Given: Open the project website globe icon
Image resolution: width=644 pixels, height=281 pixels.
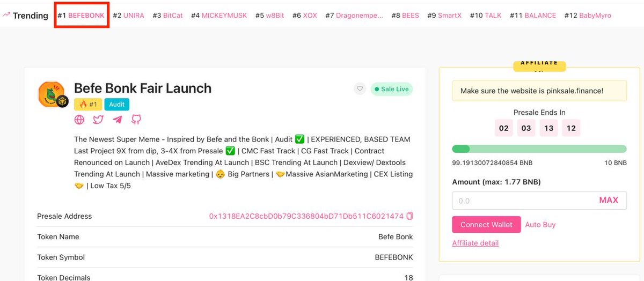Looking at the screenshot, I should 79,120.
